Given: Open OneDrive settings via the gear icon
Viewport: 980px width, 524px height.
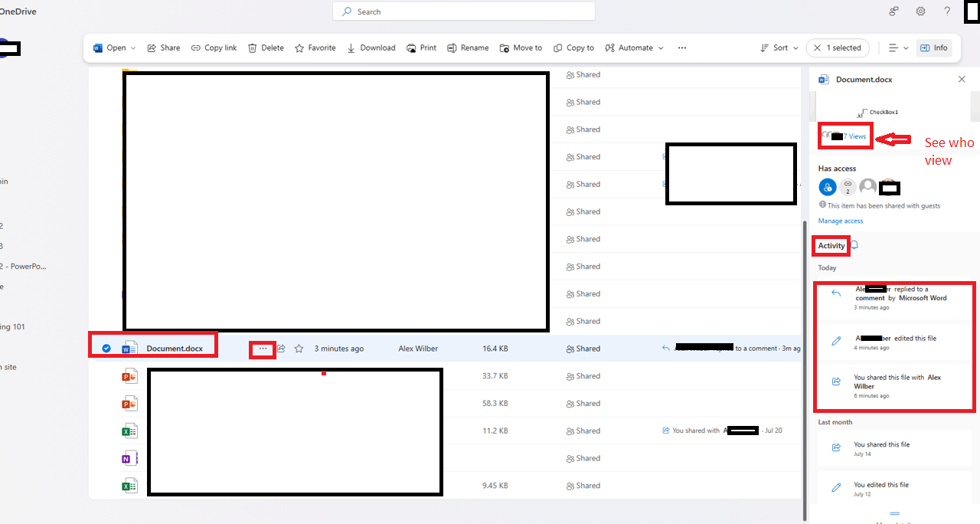Looking at the screenshot, I should (920, 11).
